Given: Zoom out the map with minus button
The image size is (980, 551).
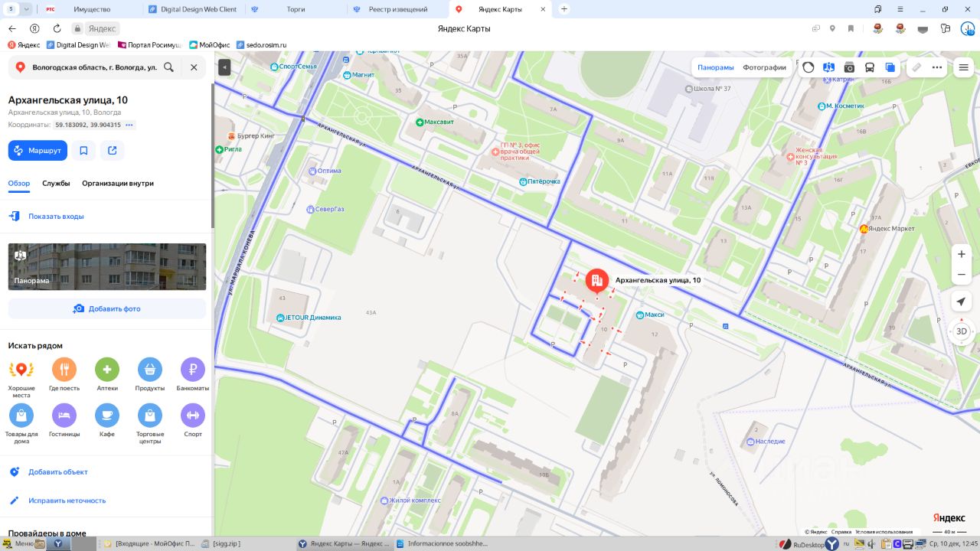Looking at the screenshot, I should click(x=962, y=275).
